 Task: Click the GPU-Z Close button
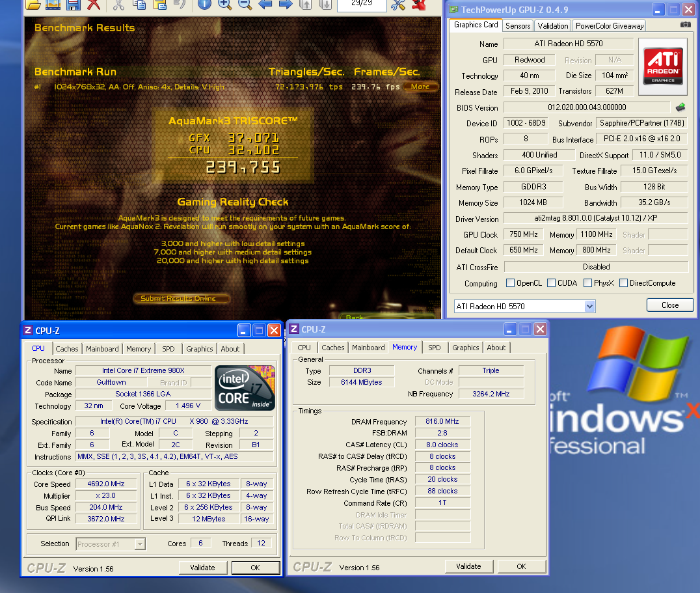point(670,305)
